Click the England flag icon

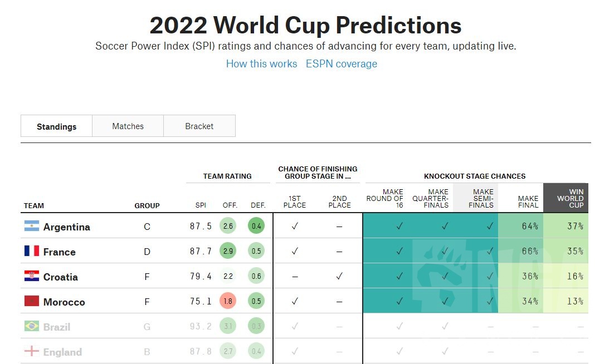(31, 351)
